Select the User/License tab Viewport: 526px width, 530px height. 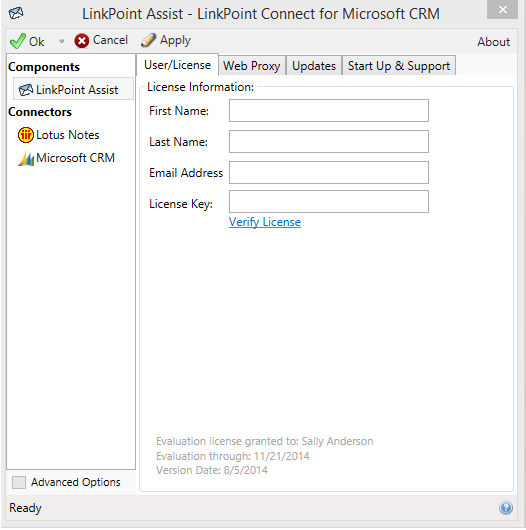click(x=177, y=65)
